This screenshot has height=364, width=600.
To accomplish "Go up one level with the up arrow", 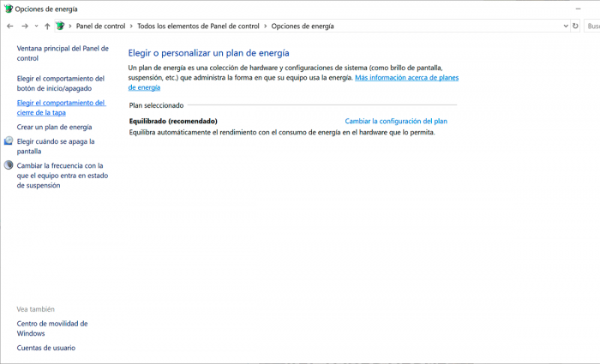I will click(x=47, y=26).
